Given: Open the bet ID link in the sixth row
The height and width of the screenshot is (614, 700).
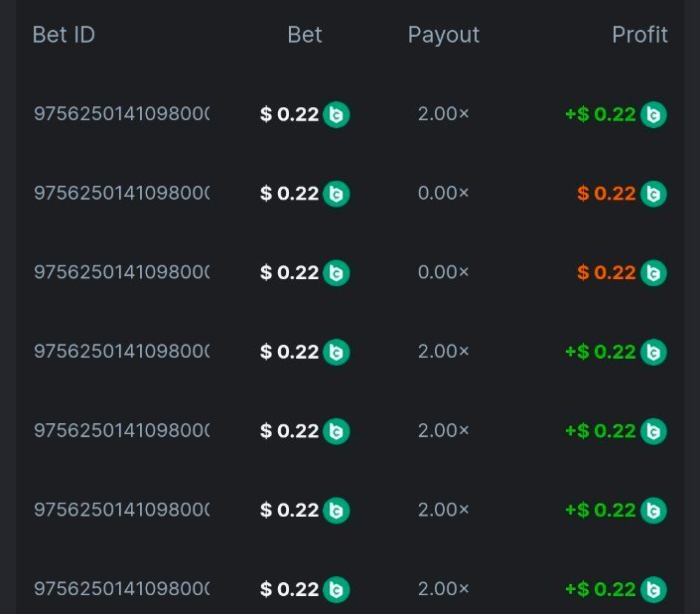Looking at the screenshot, I should tap(121, 511).
